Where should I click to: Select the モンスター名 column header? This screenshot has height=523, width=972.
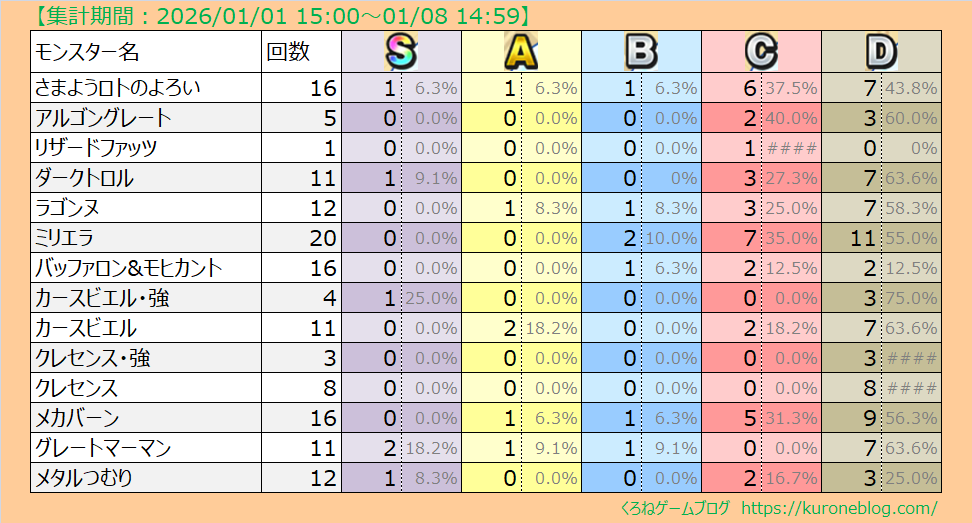click(x=88, y=52)
